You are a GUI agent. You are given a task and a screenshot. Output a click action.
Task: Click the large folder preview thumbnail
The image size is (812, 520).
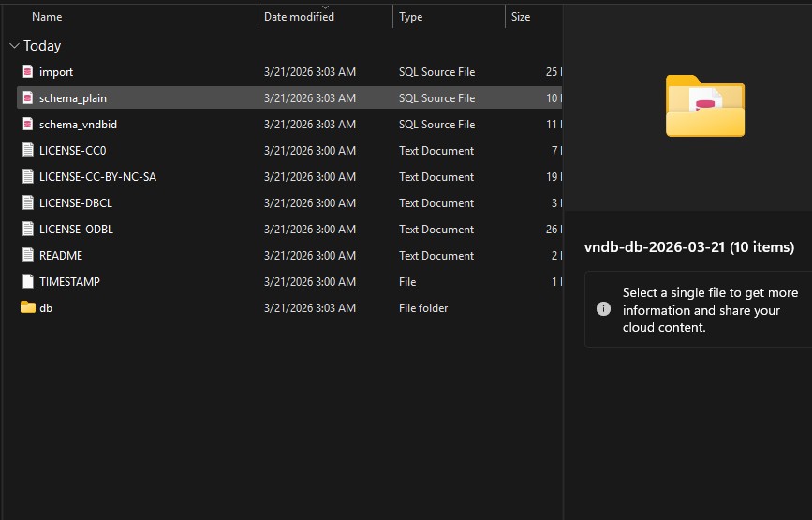coord(705,106)
